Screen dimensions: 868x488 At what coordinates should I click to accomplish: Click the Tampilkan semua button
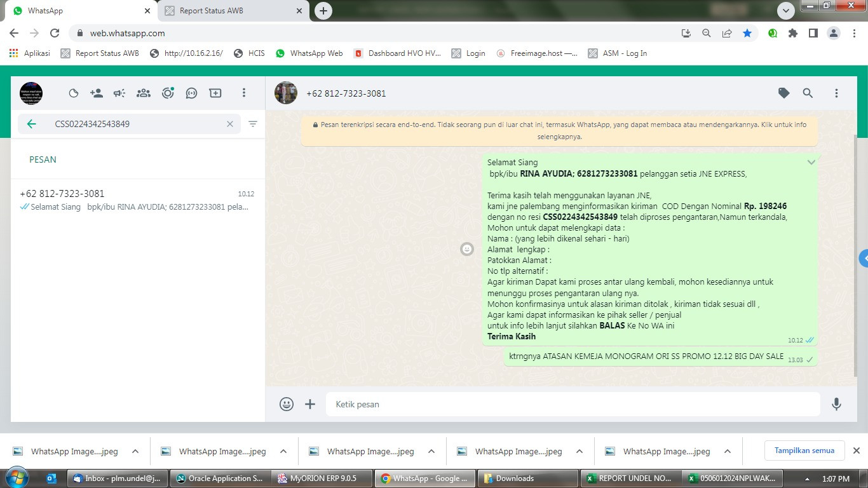804,451
